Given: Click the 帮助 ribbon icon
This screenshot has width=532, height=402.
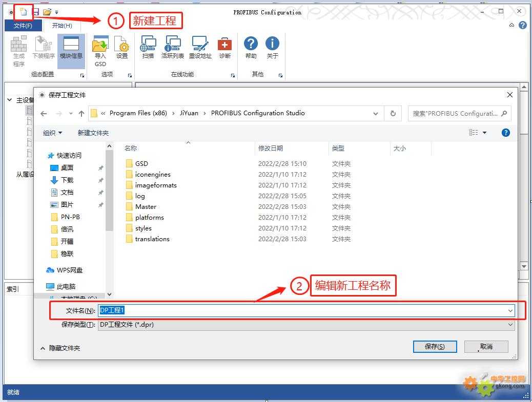Looking at the screenshot, I should coord(251,48).
